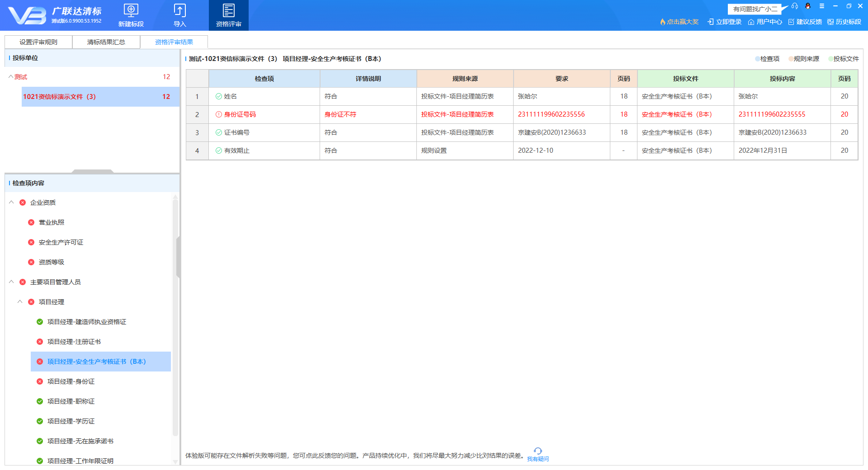Select 项目经理-职称证 item
The width and height of the screenshot is (868, 470).
coord(71,401)
